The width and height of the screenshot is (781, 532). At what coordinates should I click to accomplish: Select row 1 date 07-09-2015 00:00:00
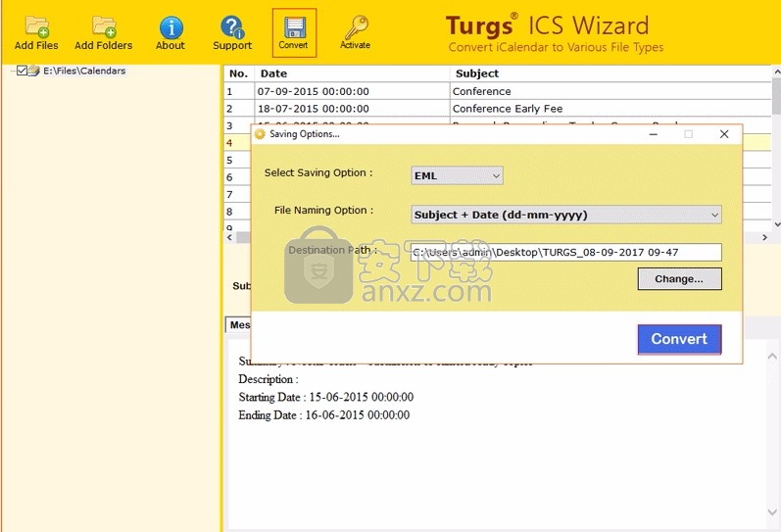pyautogui.click(x=352, y=91)
